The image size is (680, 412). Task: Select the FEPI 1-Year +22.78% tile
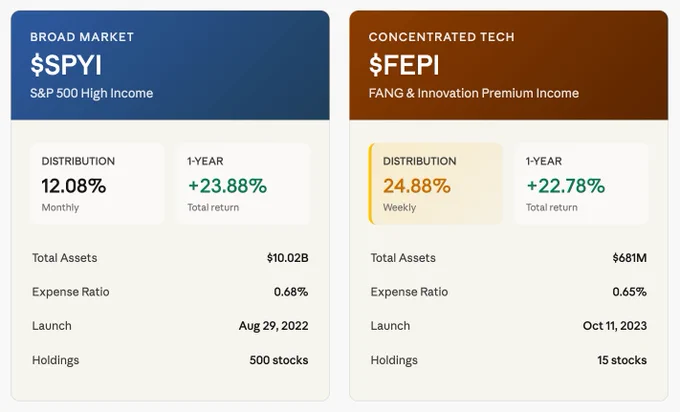(581, 183)
